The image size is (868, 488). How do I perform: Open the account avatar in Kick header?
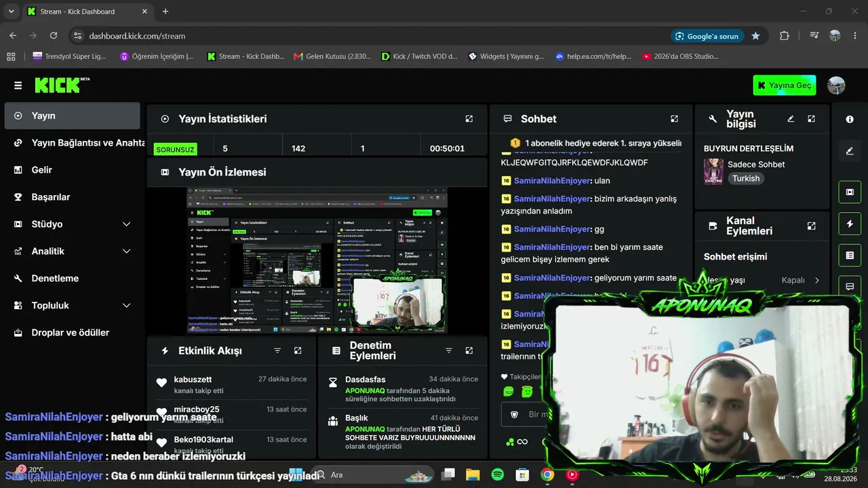836,85
